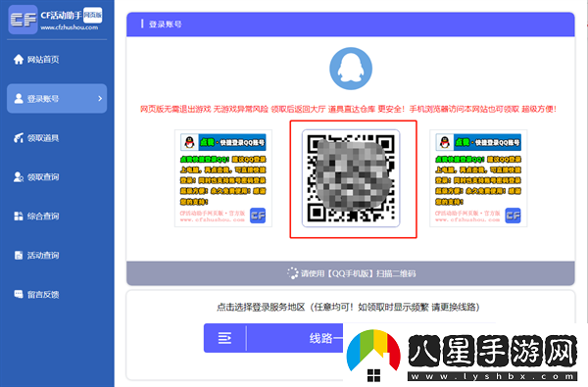
Task: Click the CF logo icon in the sidebar
Action: coord(23,20)
